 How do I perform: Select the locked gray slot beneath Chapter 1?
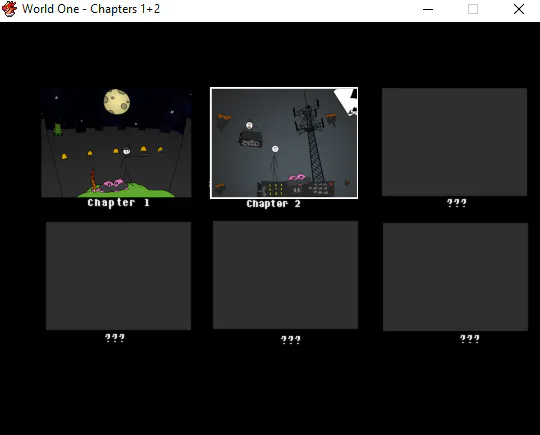(x=118, y=276)
